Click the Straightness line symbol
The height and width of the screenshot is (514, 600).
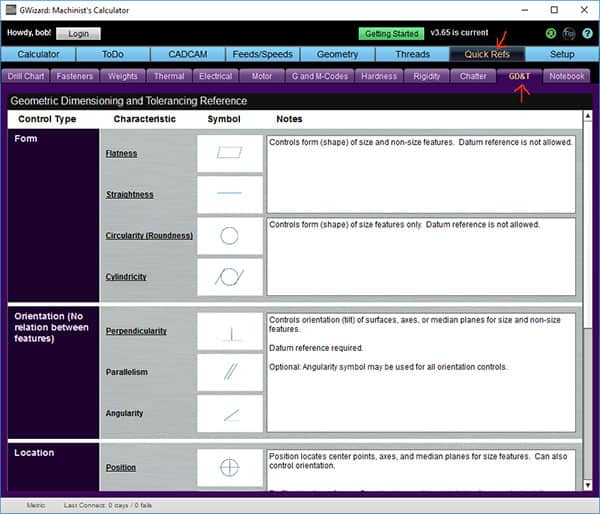[x=230, y=194]
